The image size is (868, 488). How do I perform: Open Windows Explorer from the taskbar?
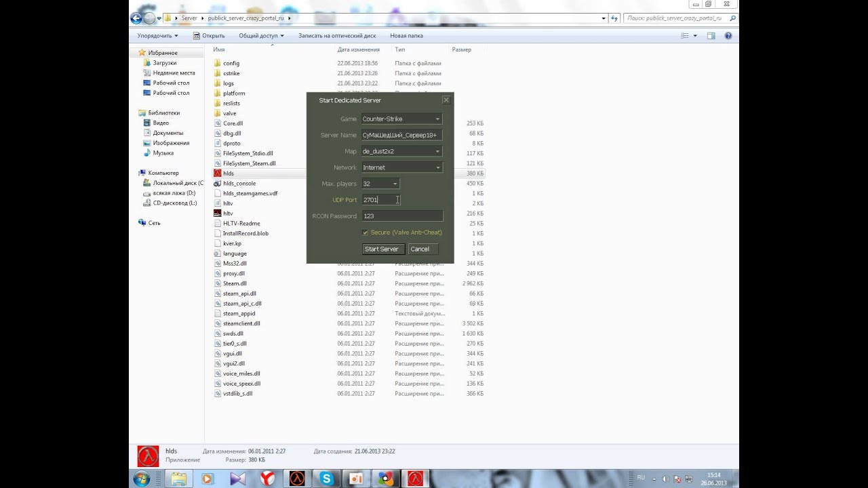pyautogui.click(x=178, y=479)
